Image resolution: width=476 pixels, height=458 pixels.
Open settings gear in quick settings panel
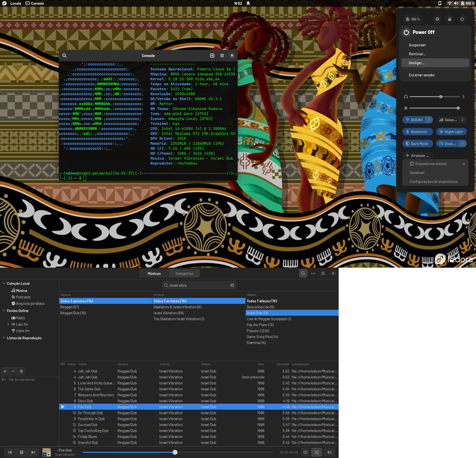[x=437, y=19]
